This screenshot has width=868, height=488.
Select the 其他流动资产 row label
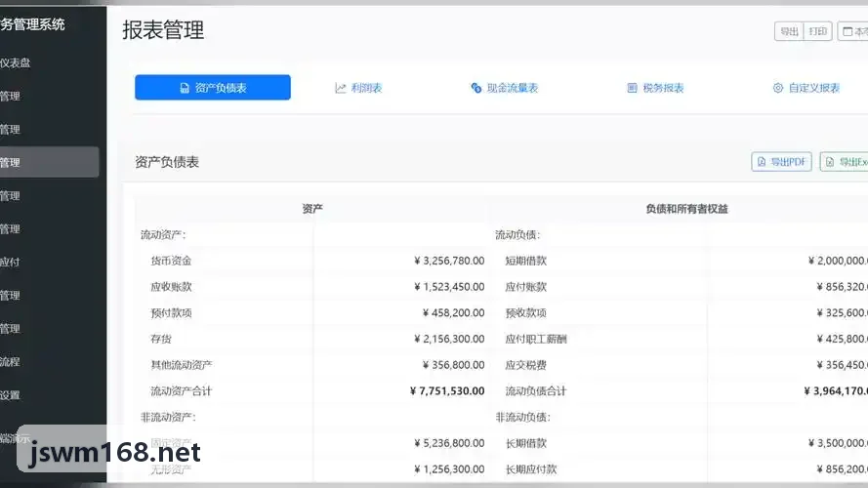point(182,365)
